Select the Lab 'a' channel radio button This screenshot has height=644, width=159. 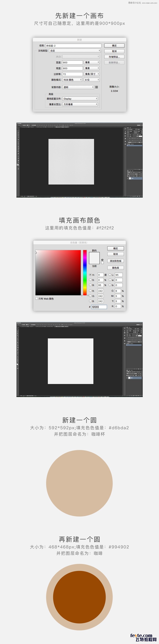(x=110, y=280)
